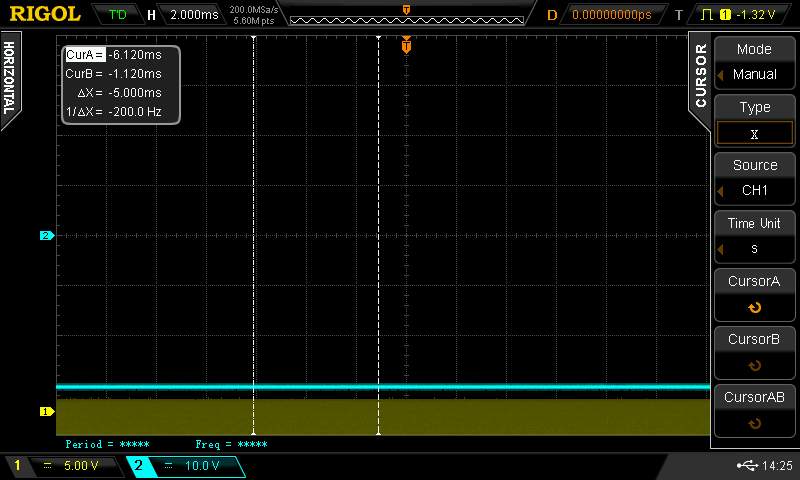Screen dimensions: 800x480
Task: Click the CursorB rotary knob icon
Action: 754,366
